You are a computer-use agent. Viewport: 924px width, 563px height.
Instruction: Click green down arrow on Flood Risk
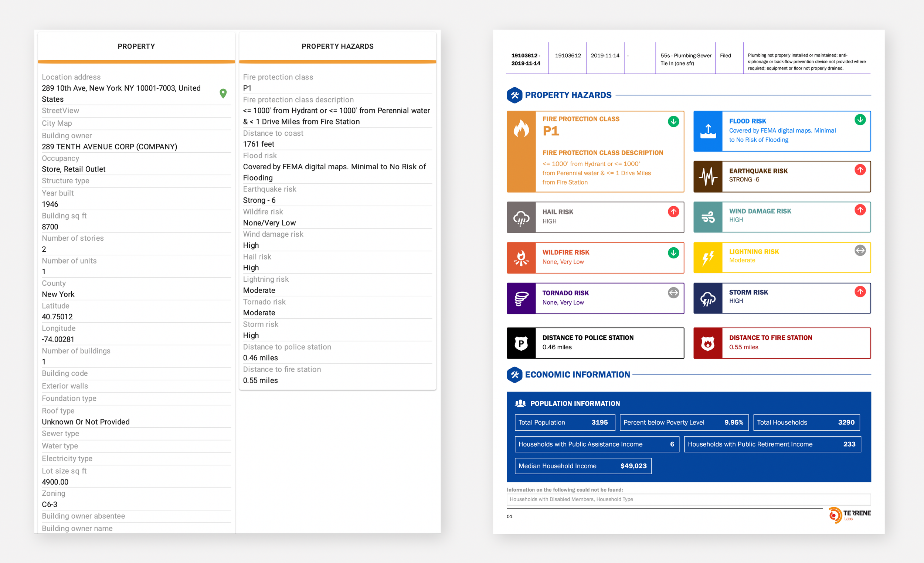[x=860, y=120]
